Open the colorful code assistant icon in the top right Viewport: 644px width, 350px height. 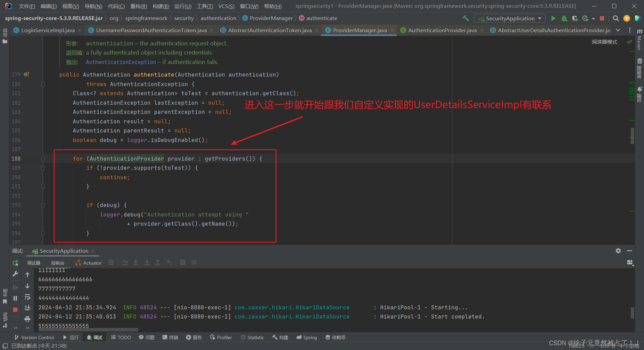638,18
